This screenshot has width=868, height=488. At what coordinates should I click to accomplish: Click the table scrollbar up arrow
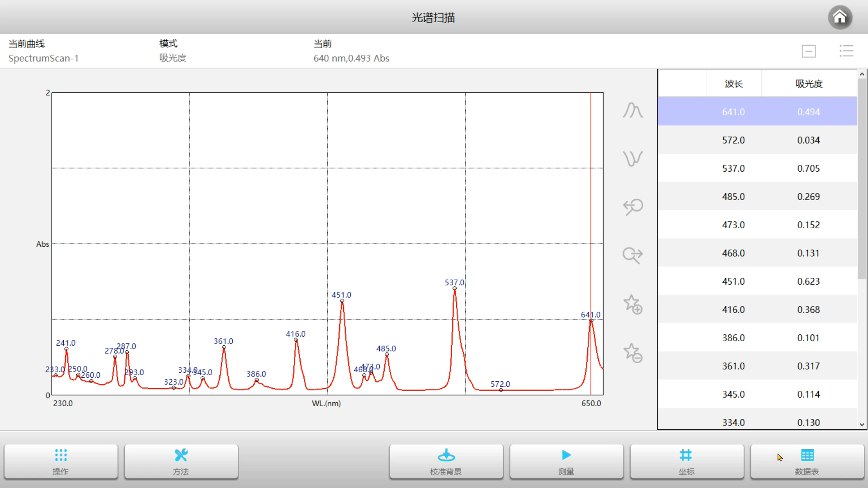coord(862,74)
